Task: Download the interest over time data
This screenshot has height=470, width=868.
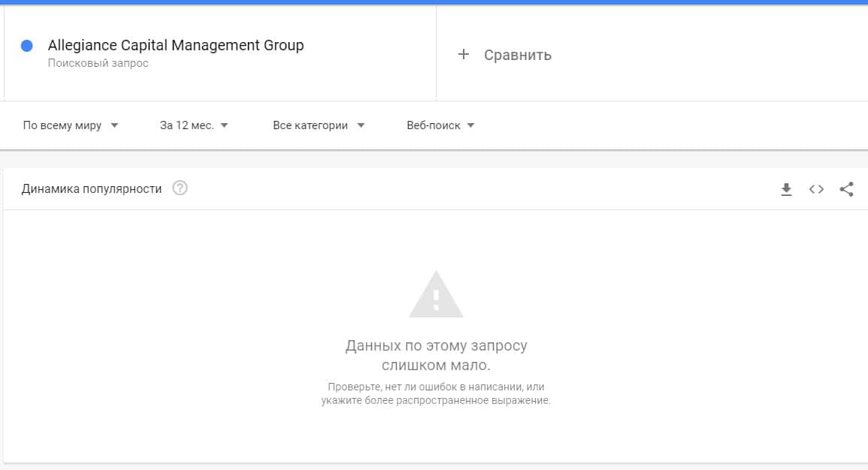Action: (x=786, y=189)
